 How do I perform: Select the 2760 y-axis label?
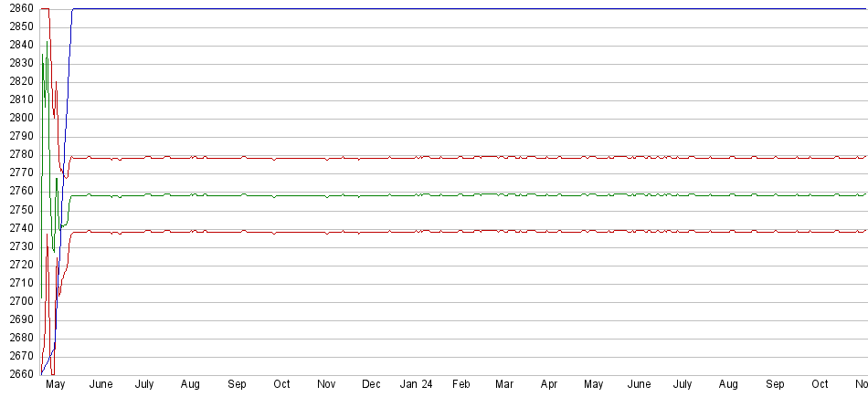tap(22, 191)
